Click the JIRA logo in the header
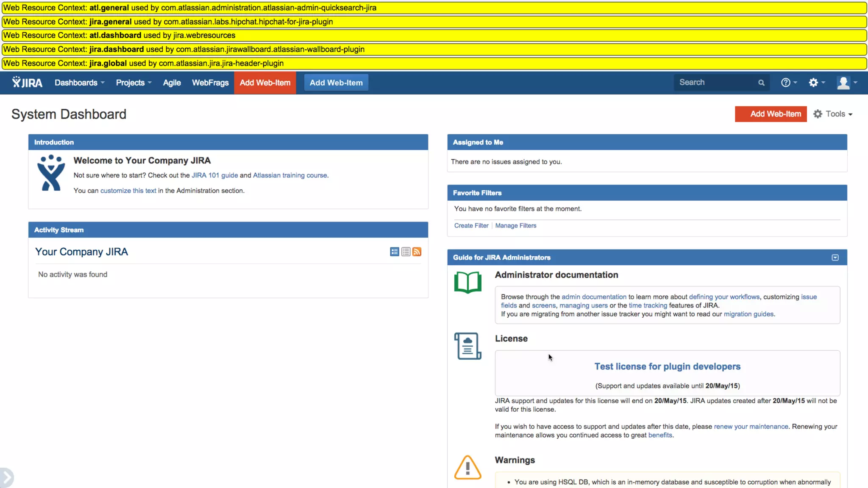 click(x=27, y=83)
